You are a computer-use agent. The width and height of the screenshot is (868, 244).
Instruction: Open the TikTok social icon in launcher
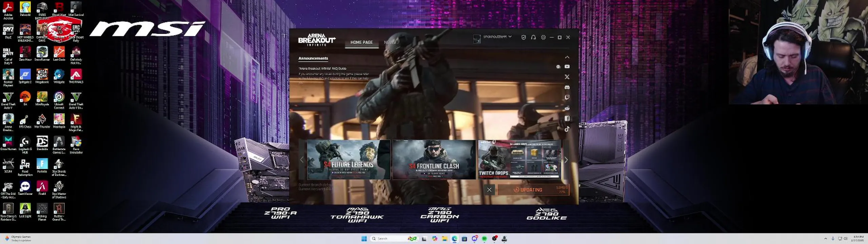point(567,129)
